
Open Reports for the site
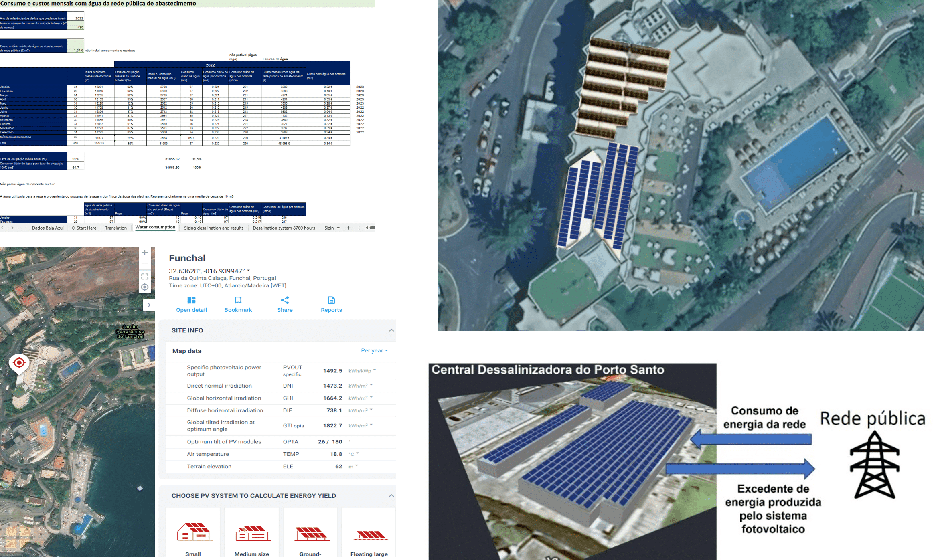click(x=331, y=304)
